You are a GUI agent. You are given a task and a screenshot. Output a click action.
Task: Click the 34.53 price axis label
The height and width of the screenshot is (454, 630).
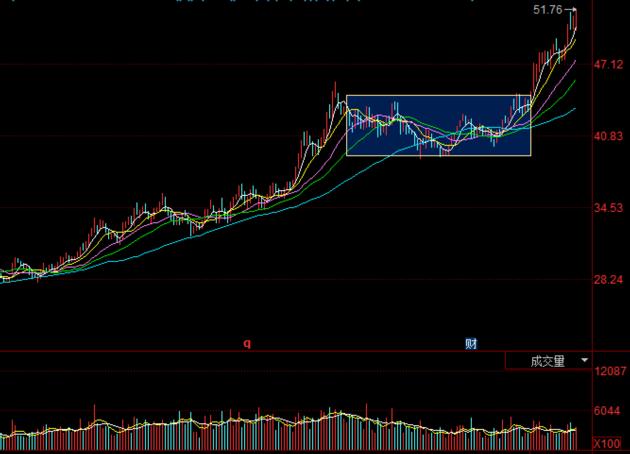609,208
